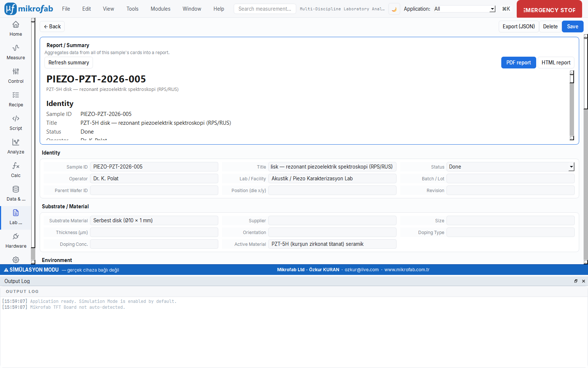Image resolution: width=588 pixels, height=368 pixels.
Task: Switch to the Analyze sidebar section
Action: coord(15,146)
